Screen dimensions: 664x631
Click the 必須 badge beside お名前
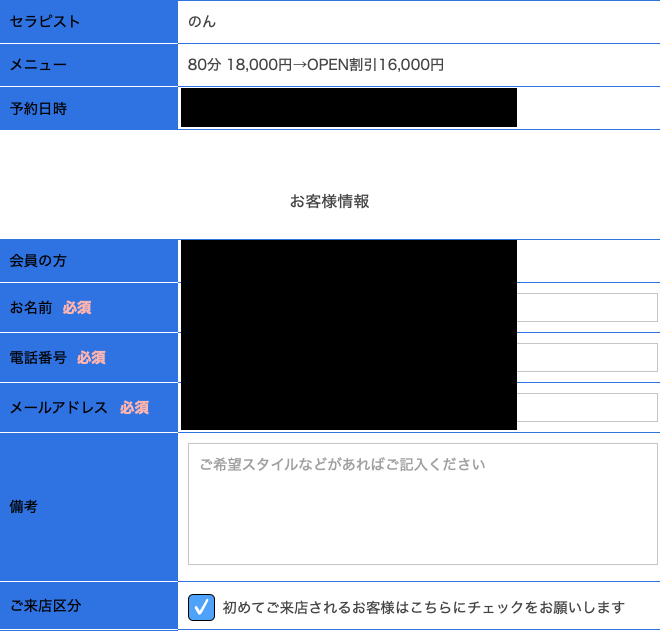77,307
